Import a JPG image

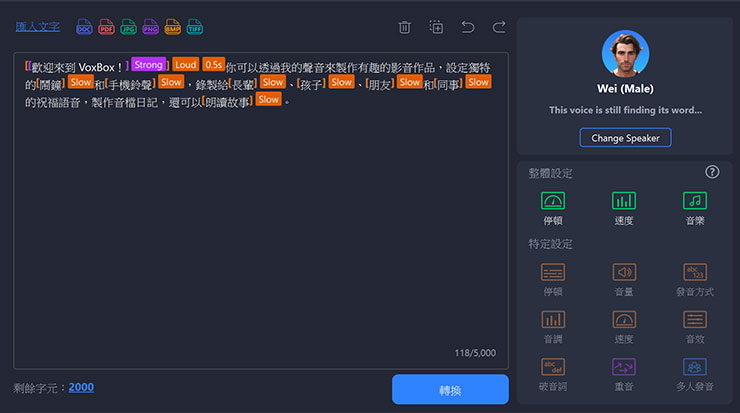click(128, 27)
